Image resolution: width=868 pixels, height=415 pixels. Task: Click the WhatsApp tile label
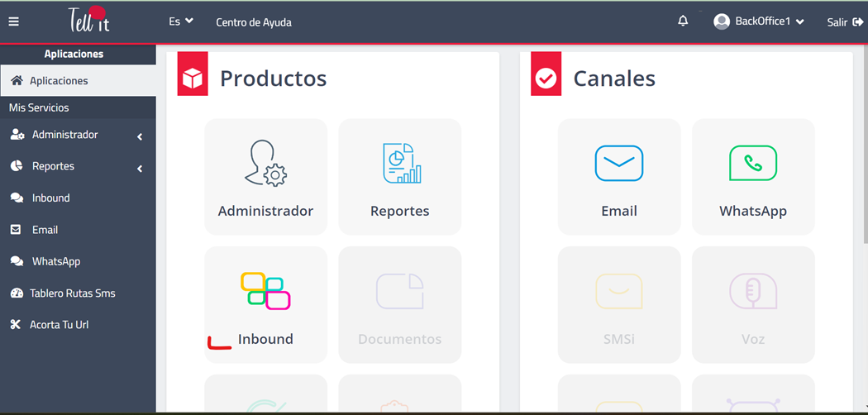click(x=753, y=212)
